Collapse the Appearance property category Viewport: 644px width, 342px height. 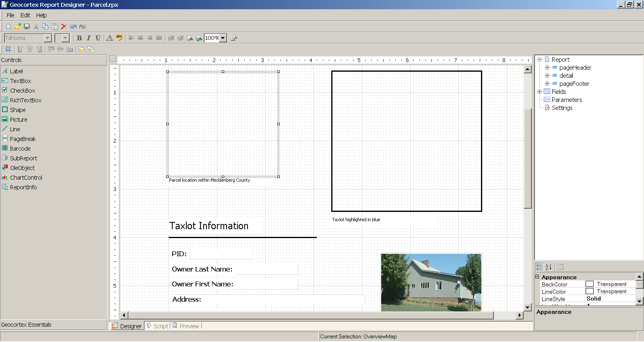[x=537, y=277]
